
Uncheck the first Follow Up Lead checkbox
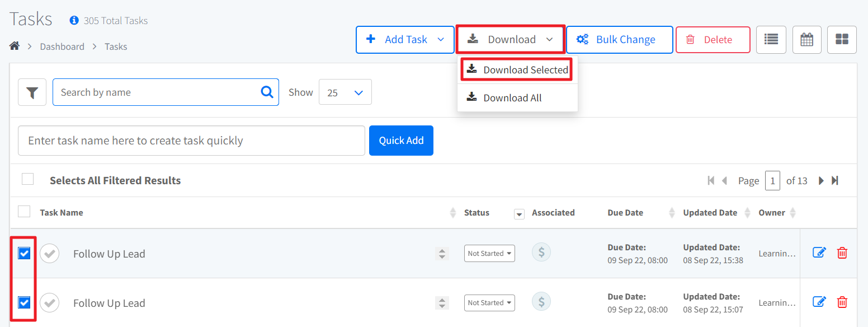point(24,254)
